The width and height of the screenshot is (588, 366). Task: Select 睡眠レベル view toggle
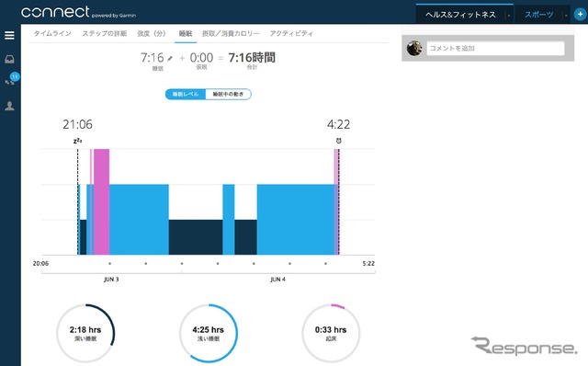(x=186, y=94)
